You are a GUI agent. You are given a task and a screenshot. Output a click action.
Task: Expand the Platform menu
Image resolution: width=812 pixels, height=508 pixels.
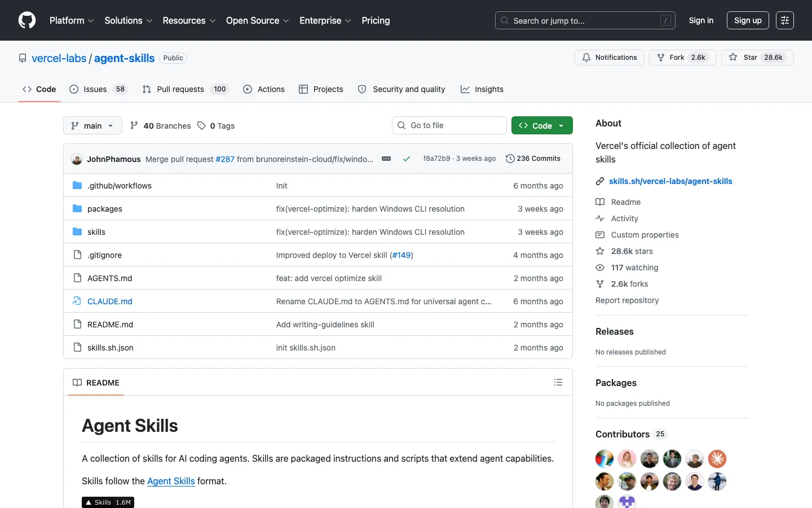pyautogui.click(x=72, y=20)
